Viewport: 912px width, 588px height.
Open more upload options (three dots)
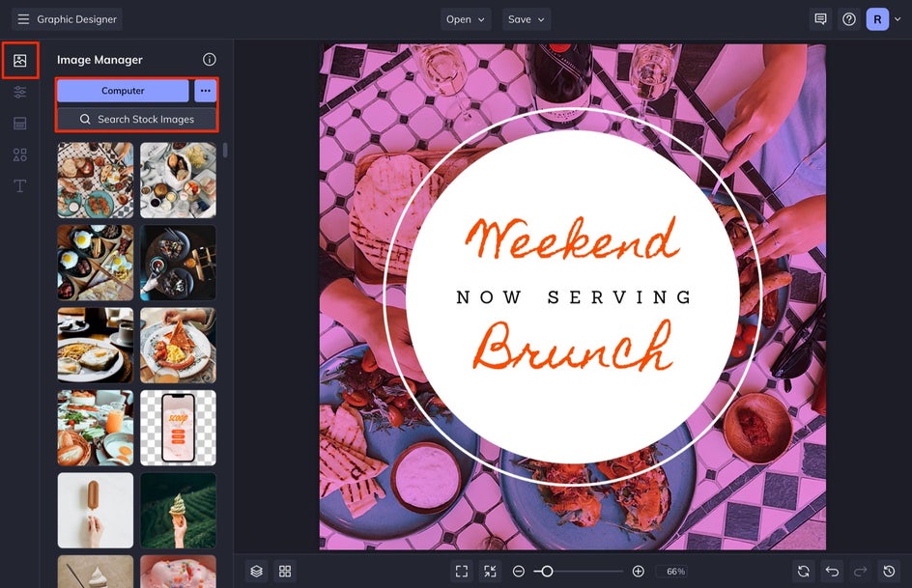coord(206,91)
